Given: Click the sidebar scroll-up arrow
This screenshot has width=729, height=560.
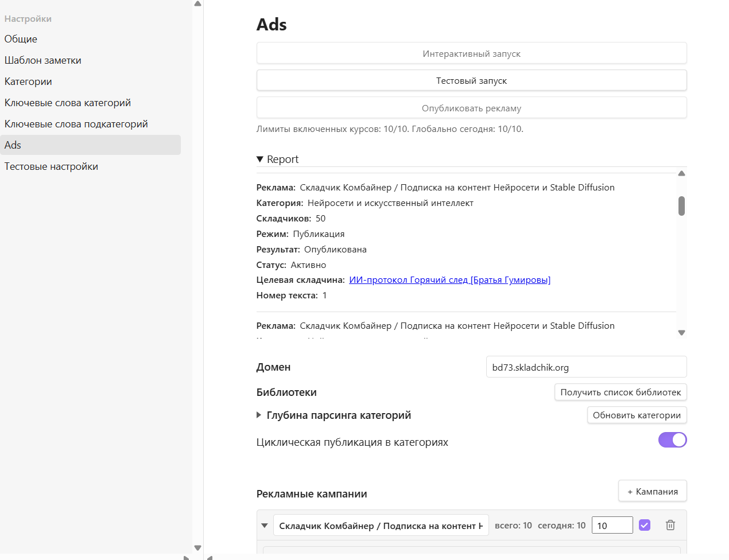Looking at the screenshot, I should point(197,4).
